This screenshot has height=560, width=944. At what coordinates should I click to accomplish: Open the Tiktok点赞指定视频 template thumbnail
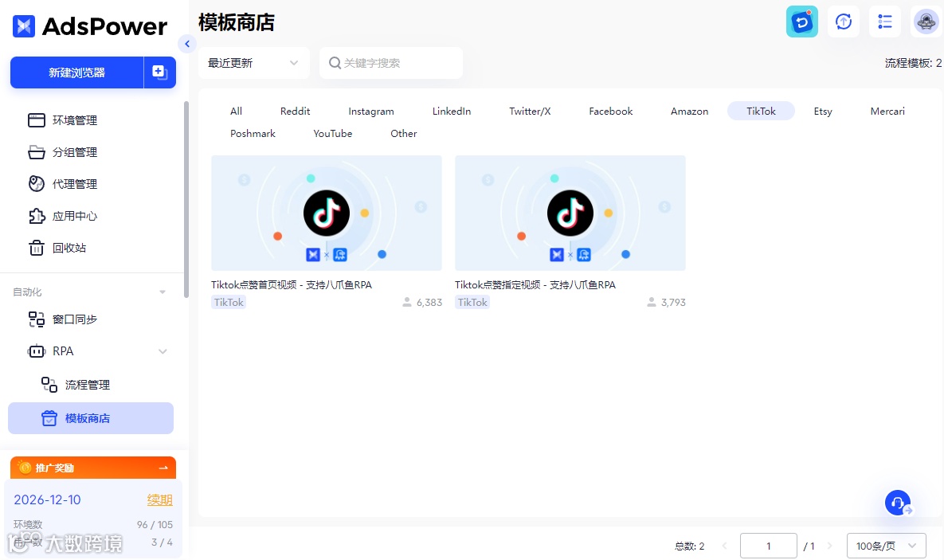(570, 213)
